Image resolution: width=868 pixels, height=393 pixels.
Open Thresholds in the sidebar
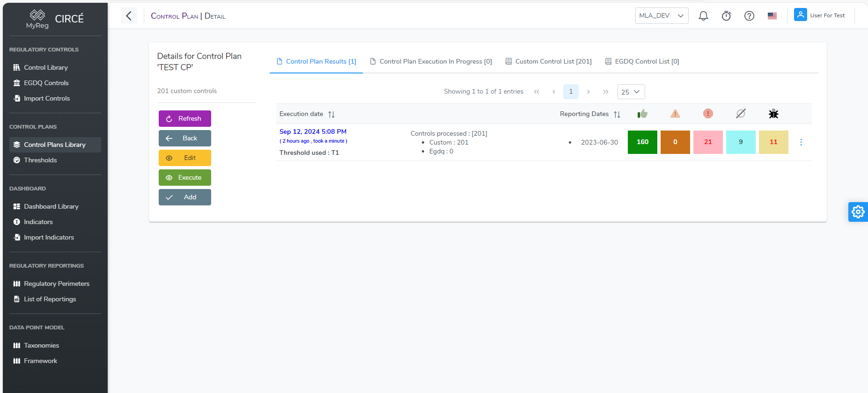(40, 160)
